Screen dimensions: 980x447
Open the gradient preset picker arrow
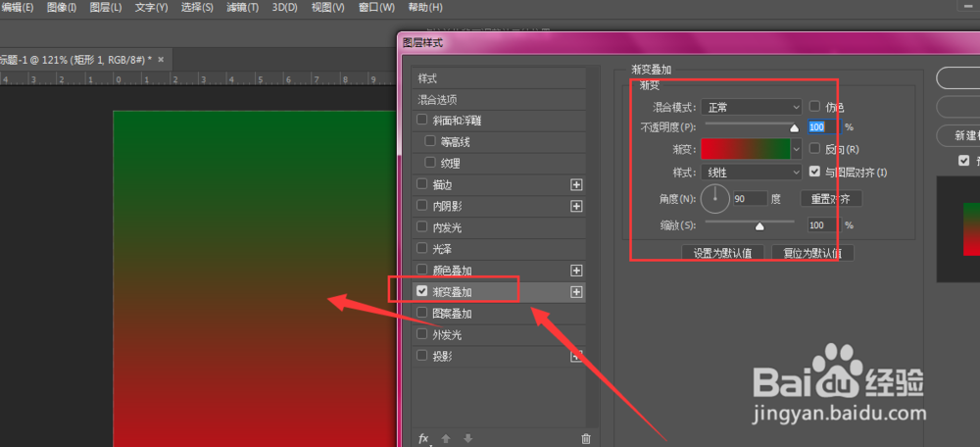(x=796, y=149)
